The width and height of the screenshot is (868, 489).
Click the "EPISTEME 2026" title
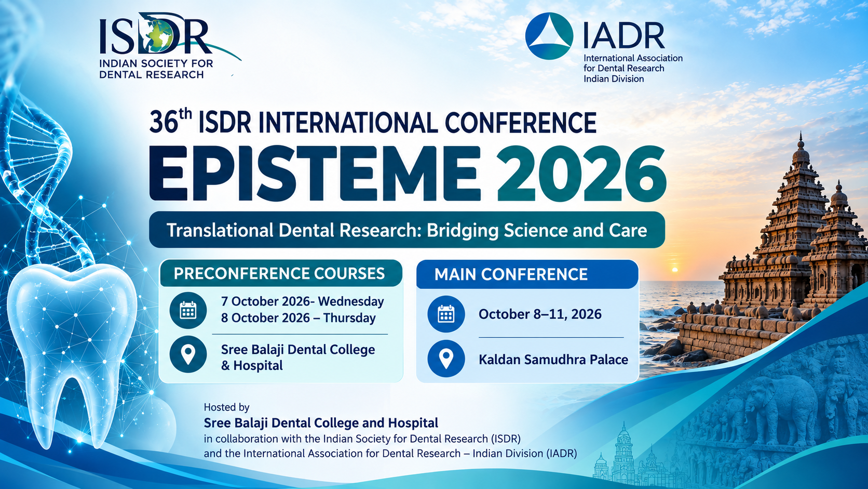pos(408,173)
